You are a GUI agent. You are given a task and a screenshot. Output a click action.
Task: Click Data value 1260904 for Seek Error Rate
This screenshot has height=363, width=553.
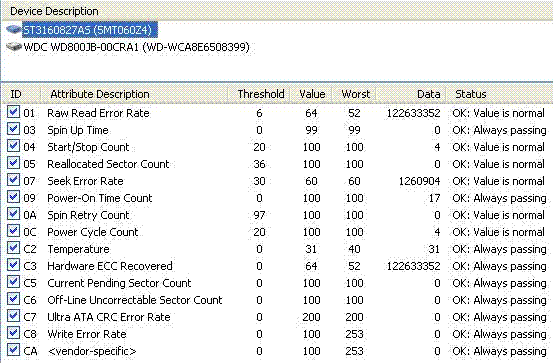click(x=419, y=181)
